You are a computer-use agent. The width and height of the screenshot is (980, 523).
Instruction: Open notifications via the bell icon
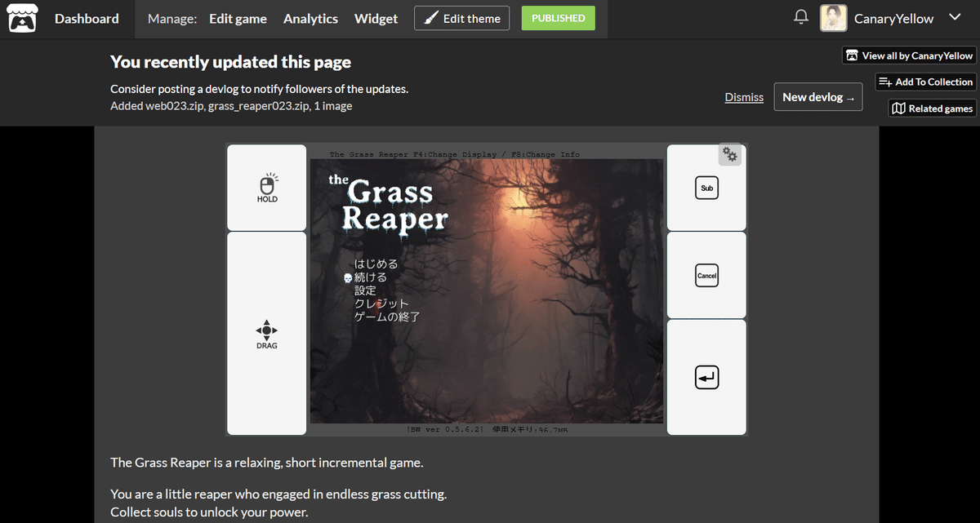click(x=800, y=16)
